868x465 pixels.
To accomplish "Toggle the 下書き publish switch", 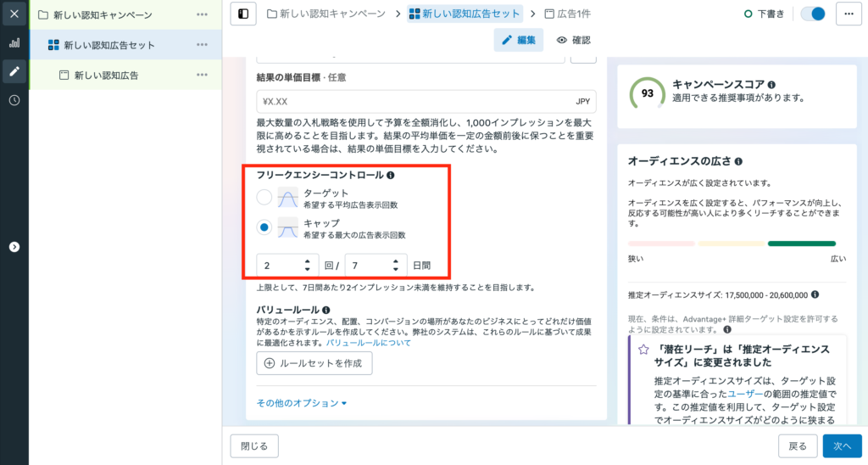I will tap(813, 14).
